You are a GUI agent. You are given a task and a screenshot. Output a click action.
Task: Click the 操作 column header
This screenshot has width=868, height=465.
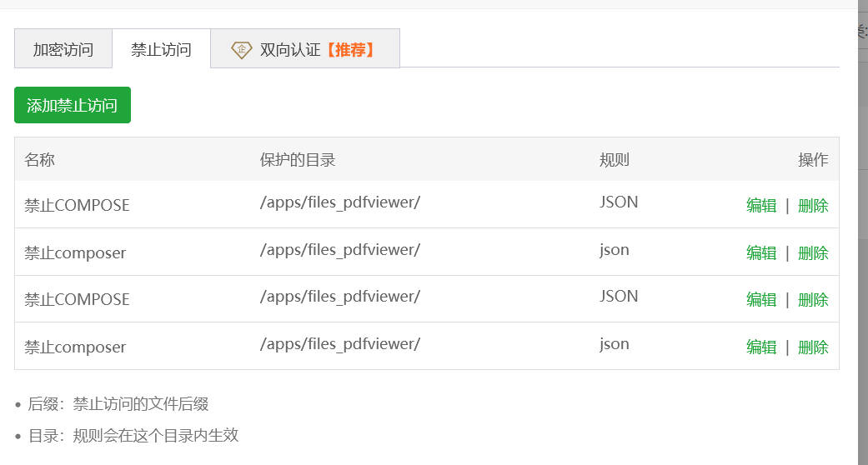click(x=813, y=160)
